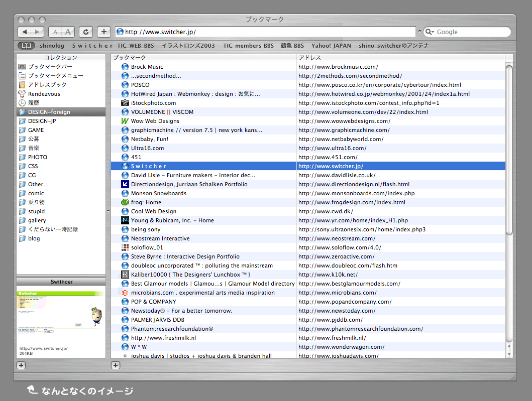Click the GAME folder icon
532x401 pixels.
pyautogui.click(x=23, y=130)
